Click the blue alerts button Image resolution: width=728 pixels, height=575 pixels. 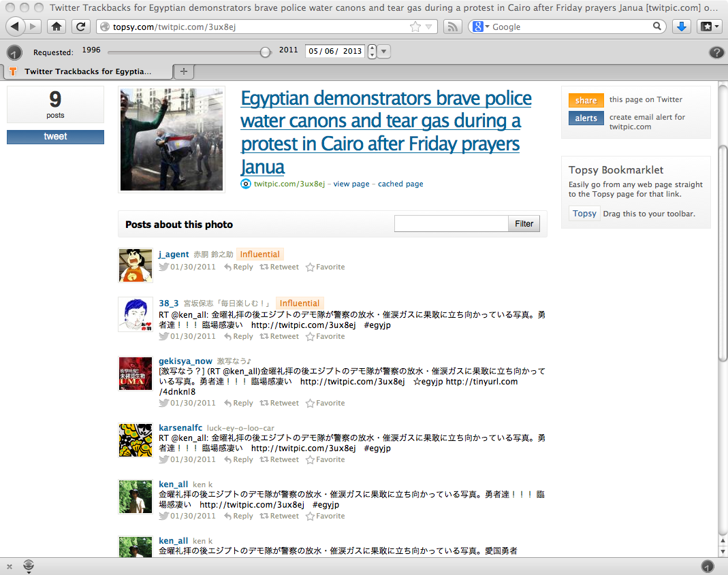tap(586, 118)
